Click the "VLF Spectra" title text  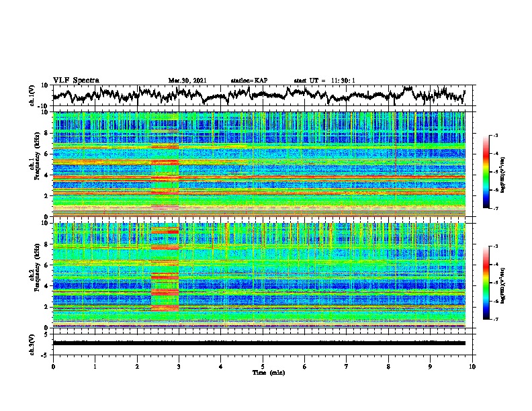click(76, 81)
